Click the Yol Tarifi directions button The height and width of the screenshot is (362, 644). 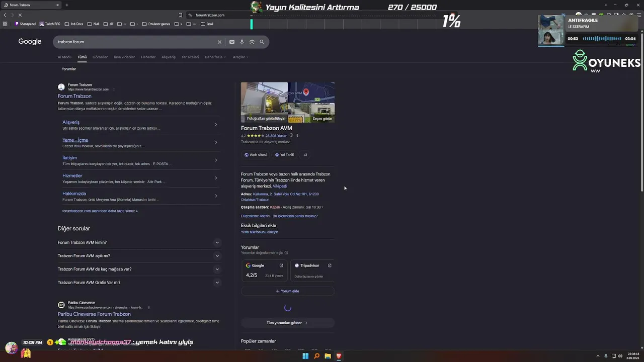click(x=284, y=155)
